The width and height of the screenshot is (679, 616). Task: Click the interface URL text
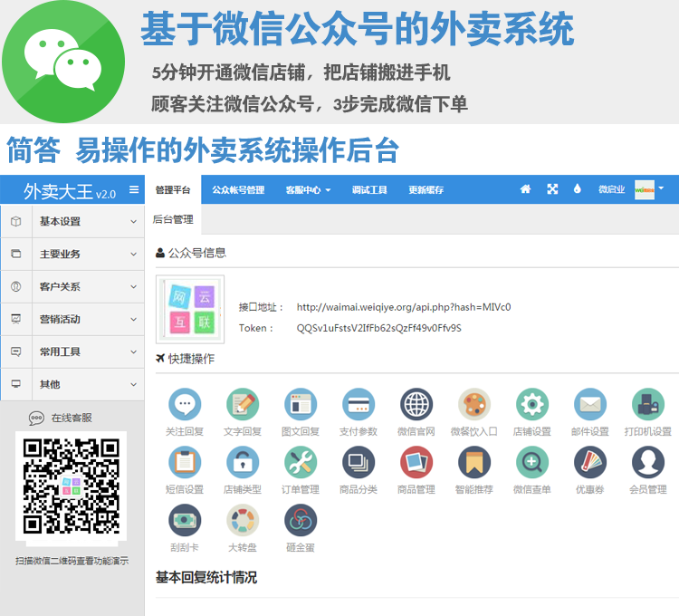pos(404,307)
